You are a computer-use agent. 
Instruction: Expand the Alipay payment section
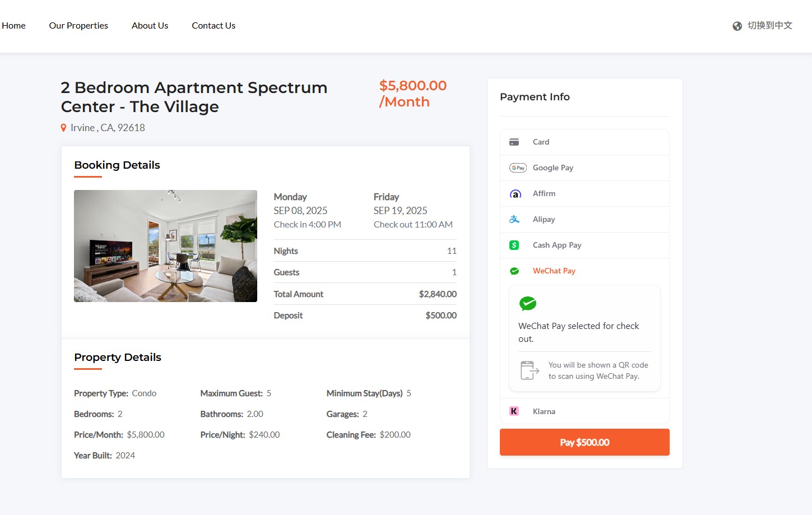pos(544,220)
